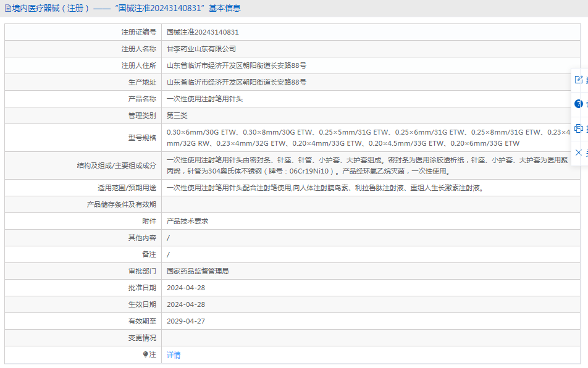The width and height of the screenshot is (588, 368).
Task: Click the 审批部门 row label
Action: [142, 271]
